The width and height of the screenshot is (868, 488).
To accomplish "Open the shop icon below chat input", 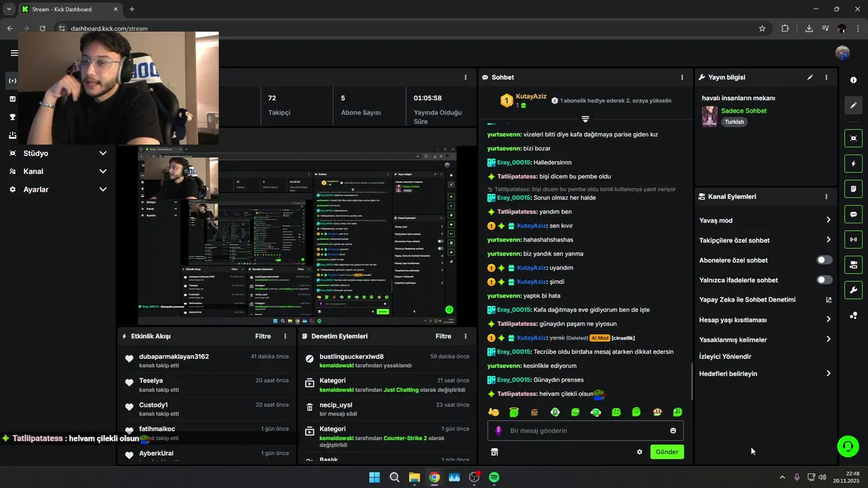I will (494, 451).
